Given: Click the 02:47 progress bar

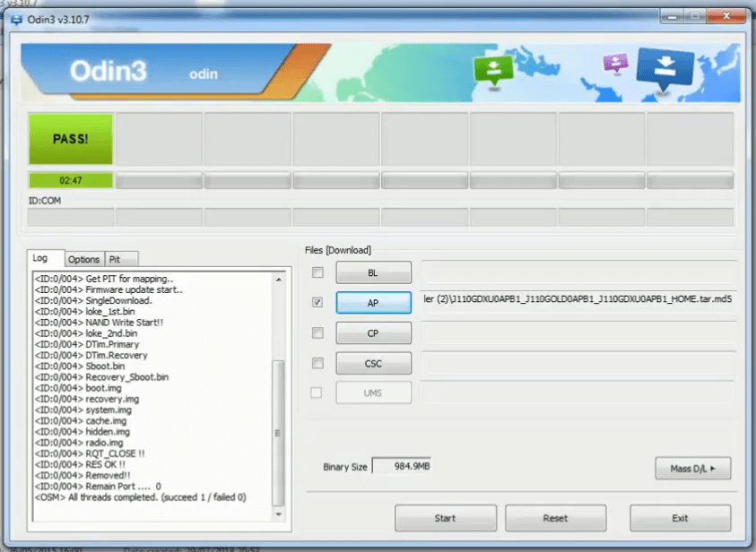Looking at the screenshot, I should pyautogui.click(x=71, y=181).
